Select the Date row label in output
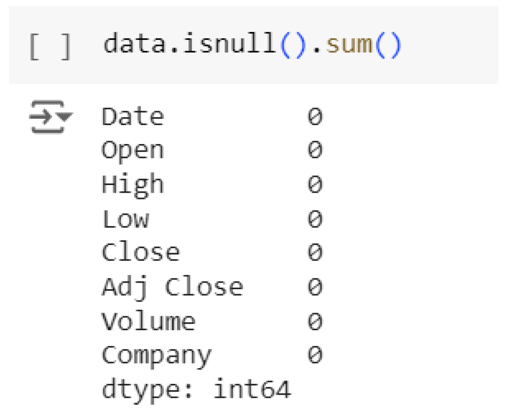Viewport: 510px width, 420px height. tap(133, 117)
